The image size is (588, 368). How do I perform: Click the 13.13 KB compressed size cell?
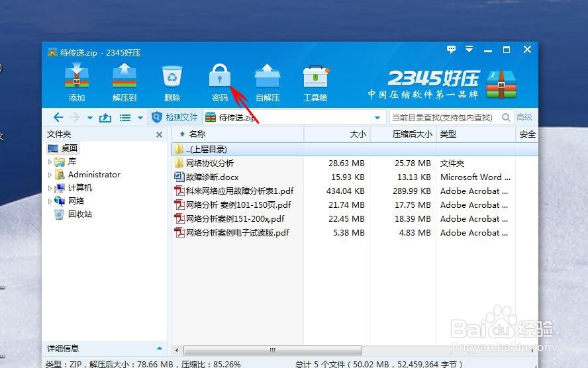click(x=414, y=177)
